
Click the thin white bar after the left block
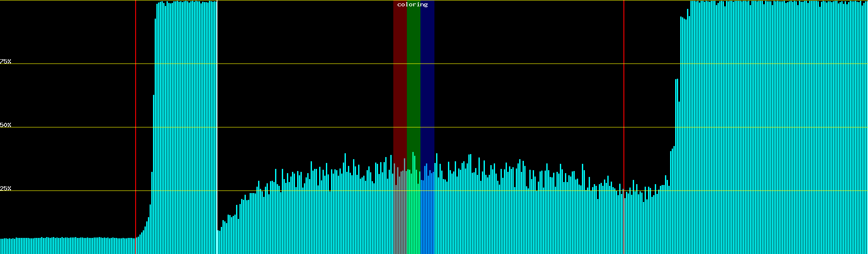click(217, 242)
